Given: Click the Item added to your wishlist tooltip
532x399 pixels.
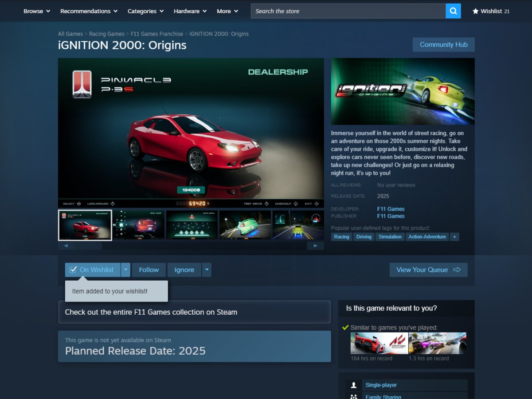Looking at the screenshot, I should point(117,291).
